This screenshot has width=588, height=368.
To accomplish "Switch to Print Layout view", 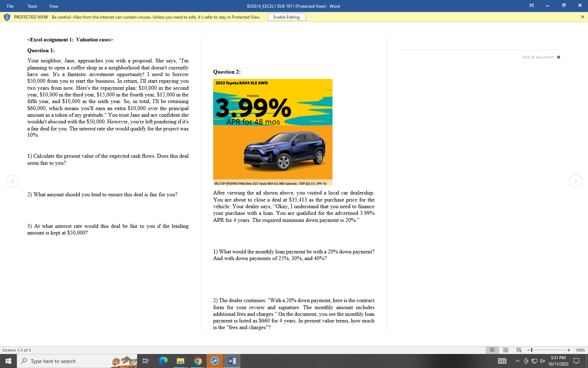I will pos(506,350).
